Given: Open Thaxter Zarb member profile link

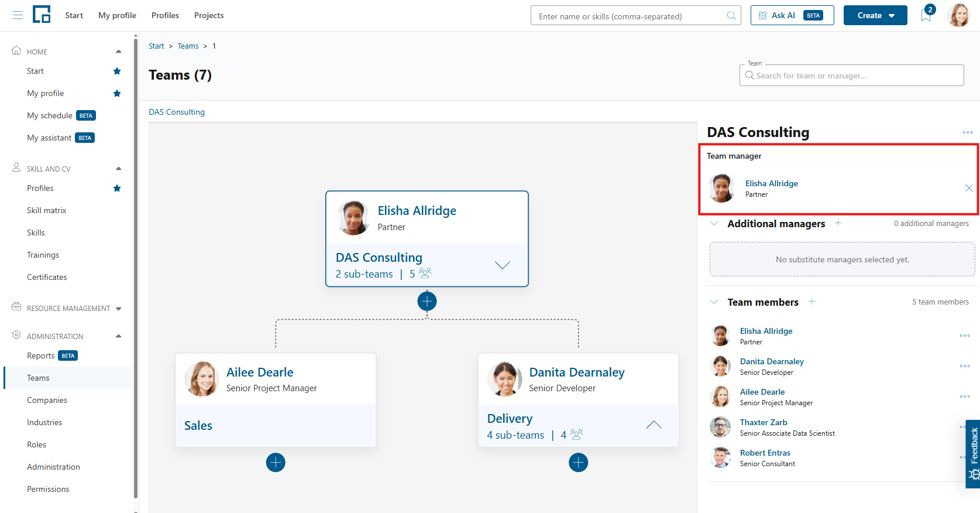Looking at the screenshot, I should click(764, 422).
